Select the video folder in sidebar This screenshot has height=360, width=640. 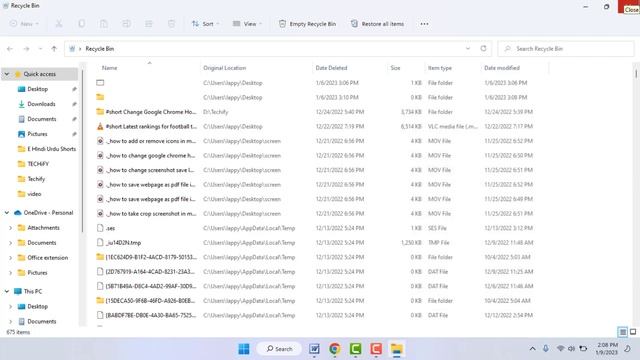(34, 194)
